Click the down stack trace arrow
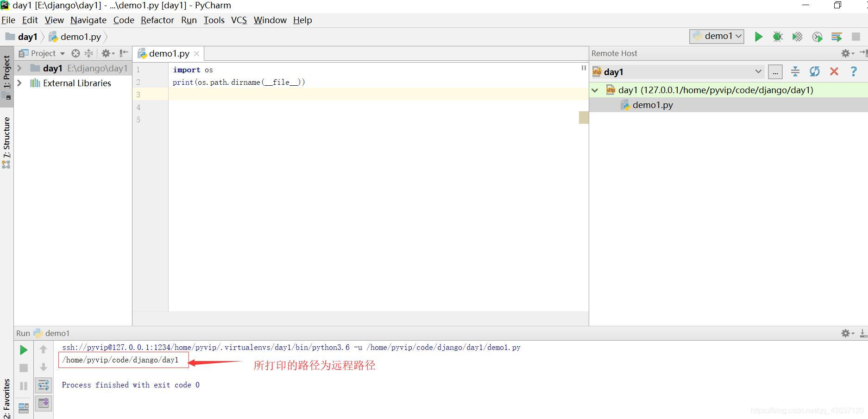The image size is (868, 419). point(43,368)
